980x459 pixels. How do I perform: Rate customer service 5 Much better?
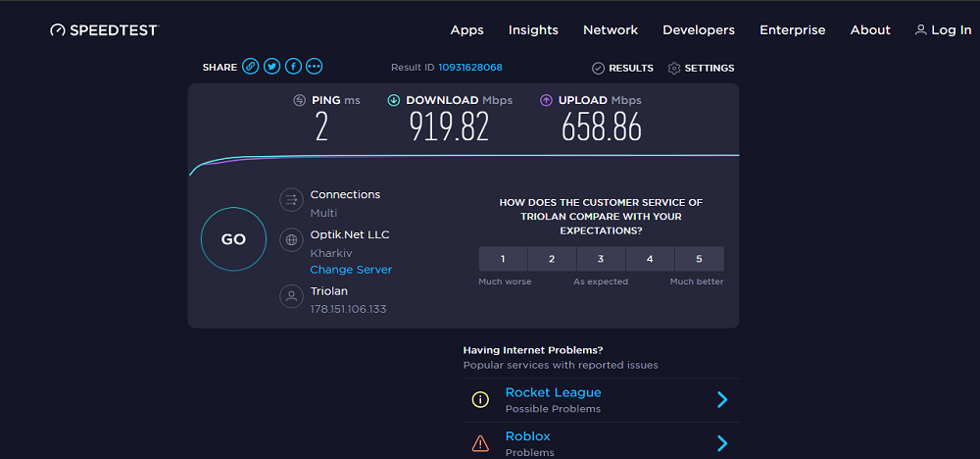[700, 259]
